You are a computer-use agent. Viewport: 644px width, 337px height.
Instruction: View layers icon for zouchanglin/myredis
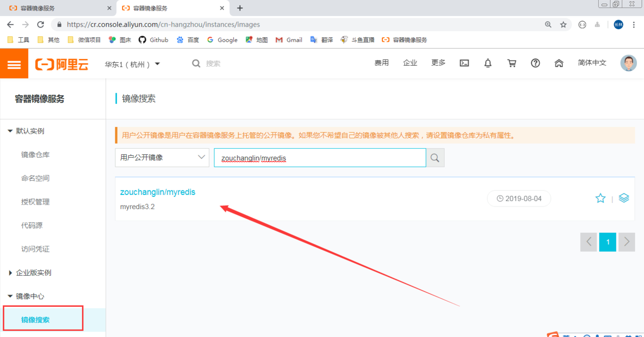(624, 198)
